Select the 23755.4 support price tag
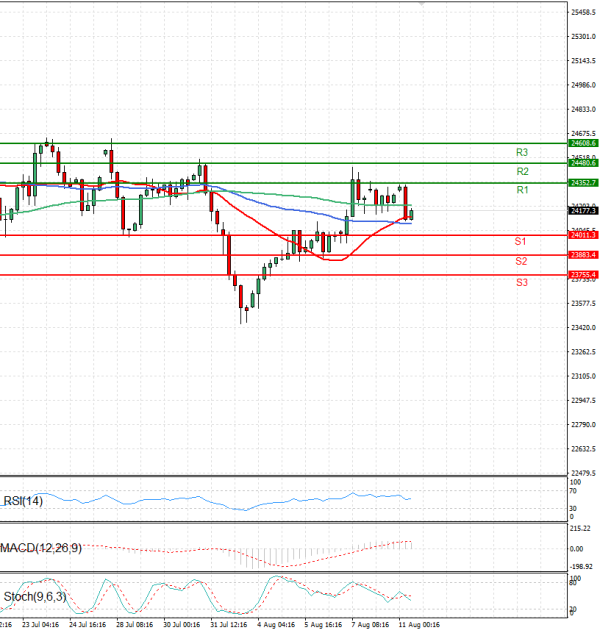This screenshot has width=600, height=633. 583,274
